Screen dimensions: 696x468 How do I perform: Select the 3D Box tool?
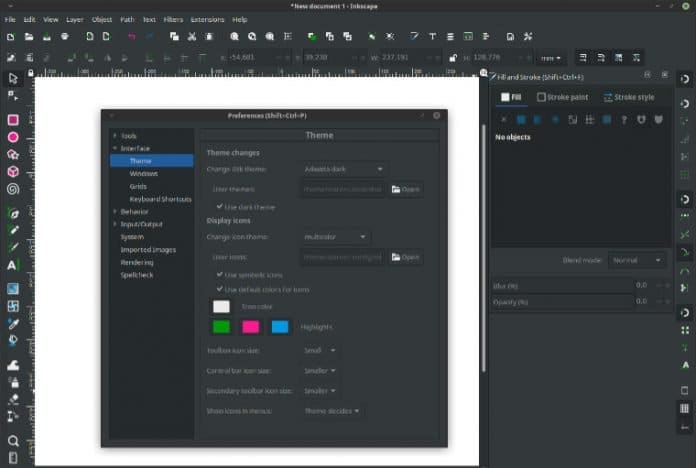[x=13, y=171]
